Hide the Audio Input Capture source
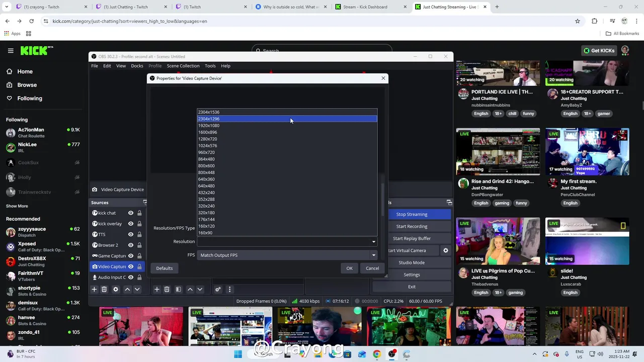Screen dimensions: 644x362 [x=131, y=277]
